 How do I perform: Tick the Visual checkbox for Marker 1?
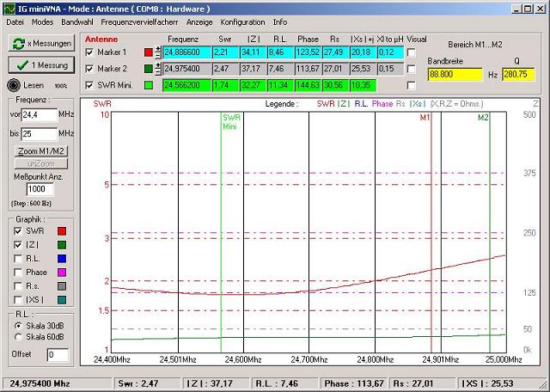(411, 53)
